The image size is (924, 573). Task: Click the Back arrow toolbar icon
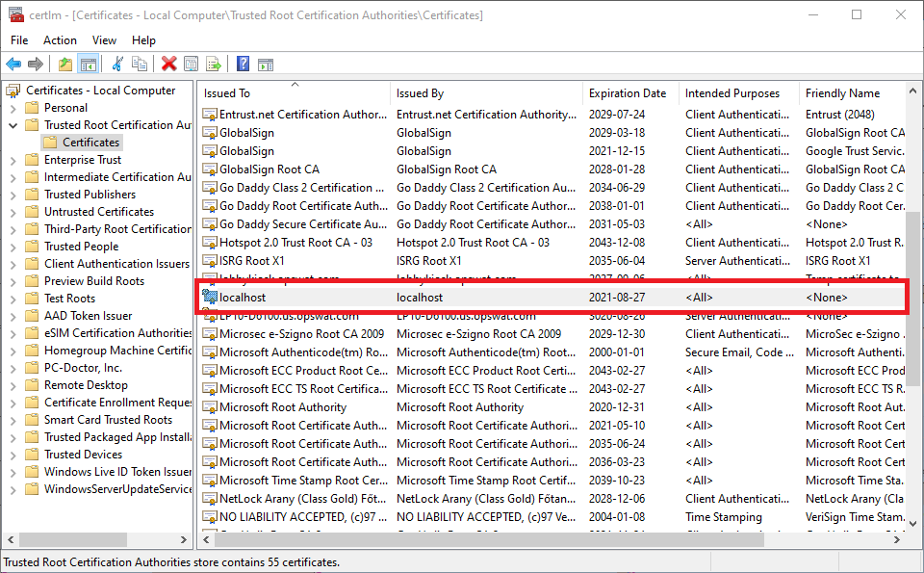[13, 64]
